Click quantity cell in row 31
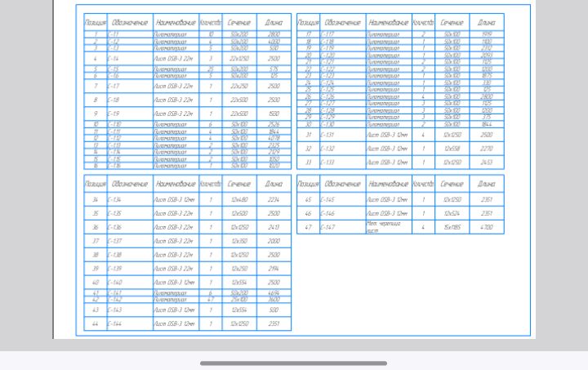The image size is (588, 370). (423, 135)
